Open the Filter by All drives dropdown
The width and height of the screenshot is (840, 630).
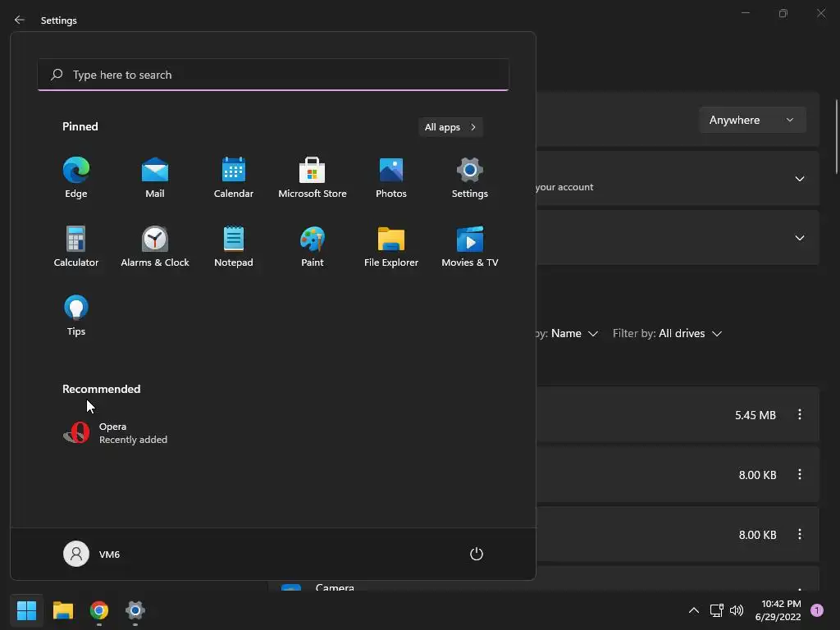668,333
